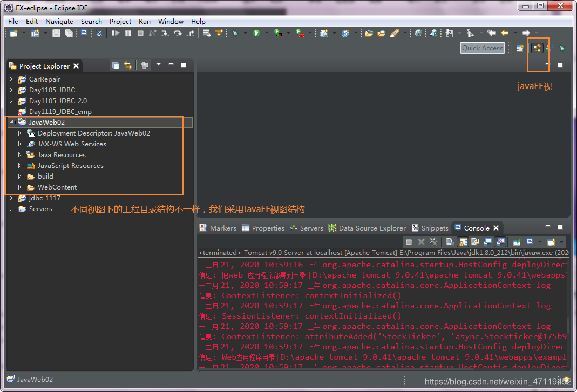Expand the WebContent folder node
Screen dimensions: 577x392
pyautogui.click(x=20, y=187)
